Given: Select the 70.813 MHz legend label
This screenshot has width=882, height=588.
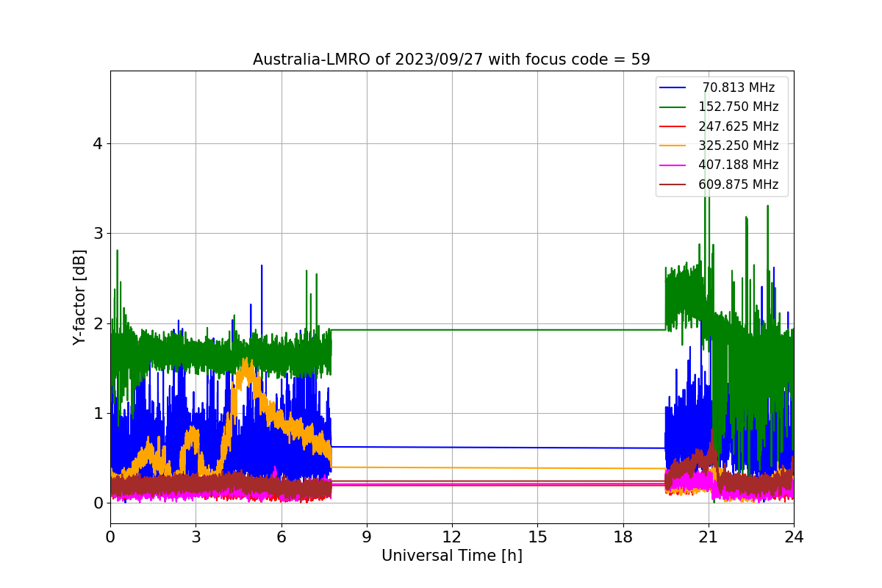Looking at the screenshot, I should (x=739, y=87).
